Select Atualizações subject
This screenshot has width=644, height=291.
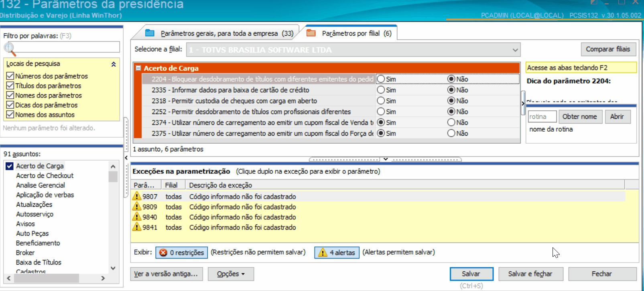pos(34,204)
